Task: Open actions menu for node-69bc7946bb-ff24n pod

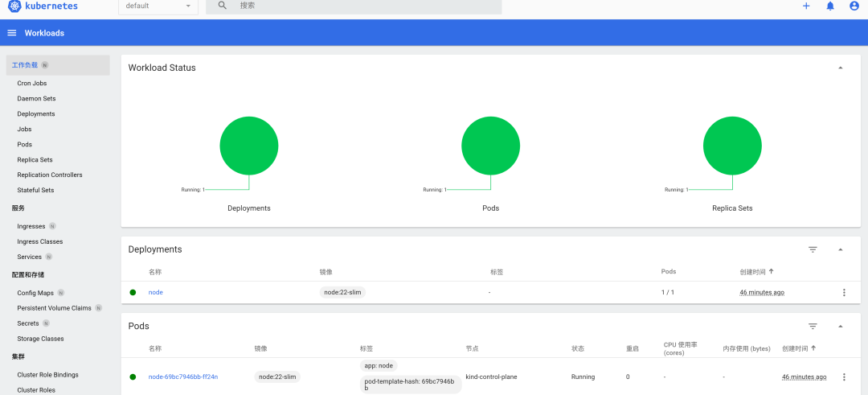Action: coord(844,376)
